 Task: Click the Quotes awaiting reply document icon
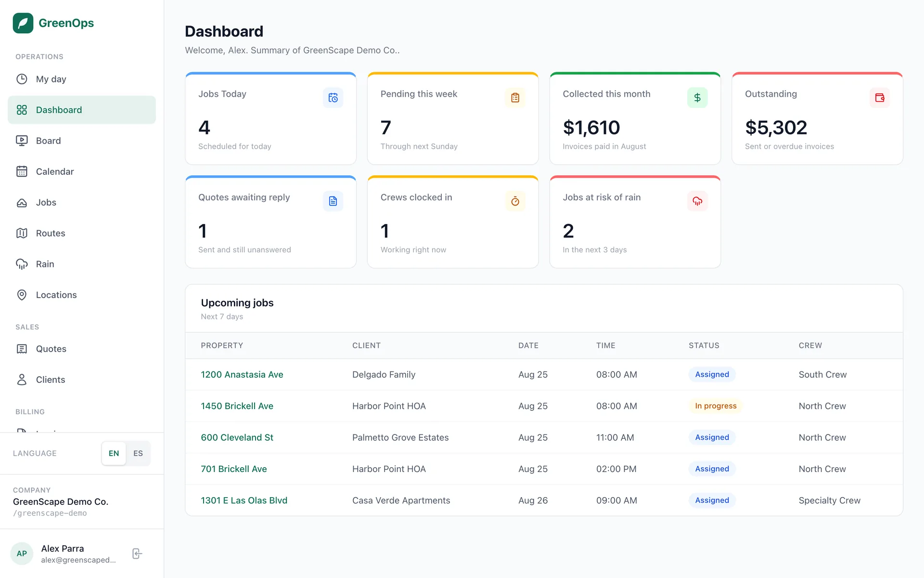coord(333,201)
